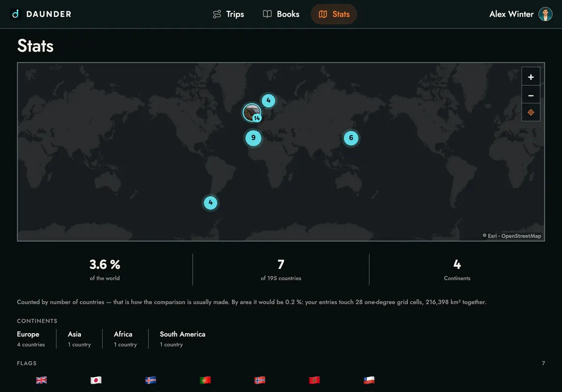Click the United Kingdom flag
Viewport: 562px width, 392px height.
pos(41,380)
